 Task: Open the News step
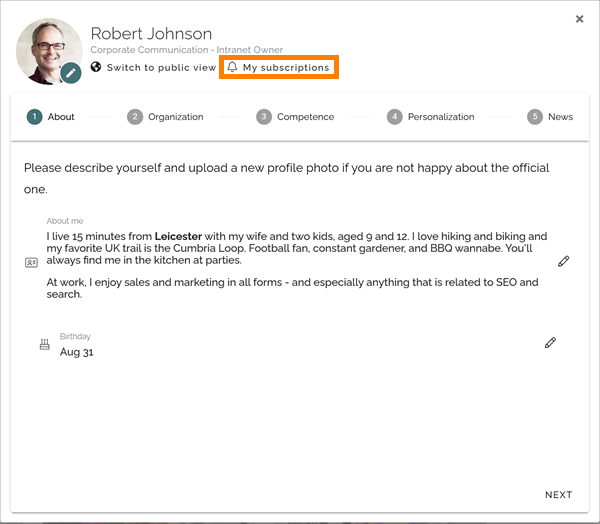(550, 117)
